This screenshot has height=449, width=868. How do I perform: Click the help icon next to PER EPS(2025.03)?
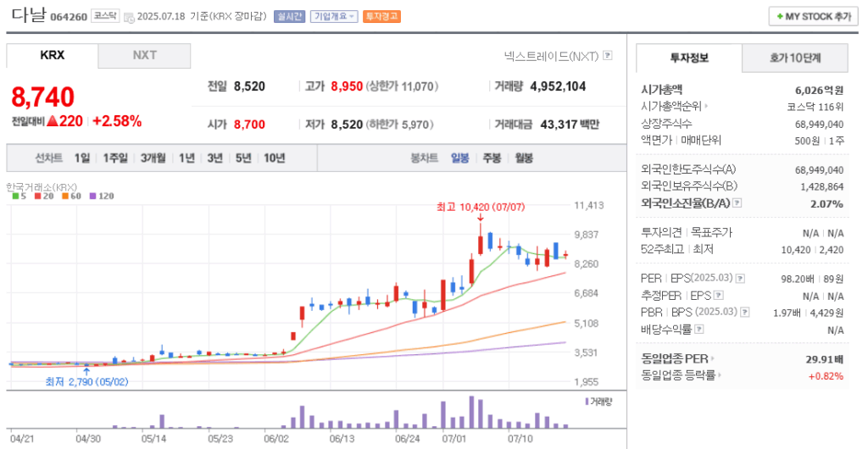coord(740,279)
